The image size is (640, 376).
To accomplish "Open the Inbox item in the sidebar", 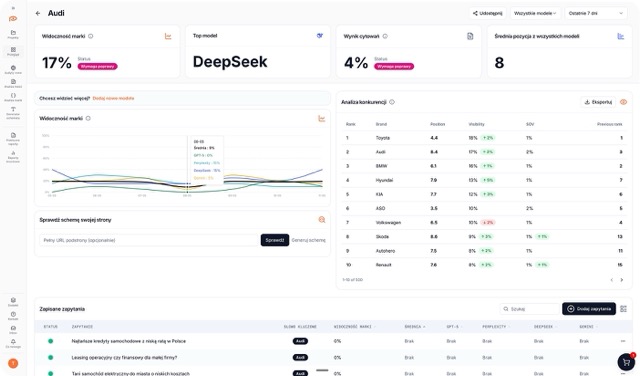I will pos(13,330).
